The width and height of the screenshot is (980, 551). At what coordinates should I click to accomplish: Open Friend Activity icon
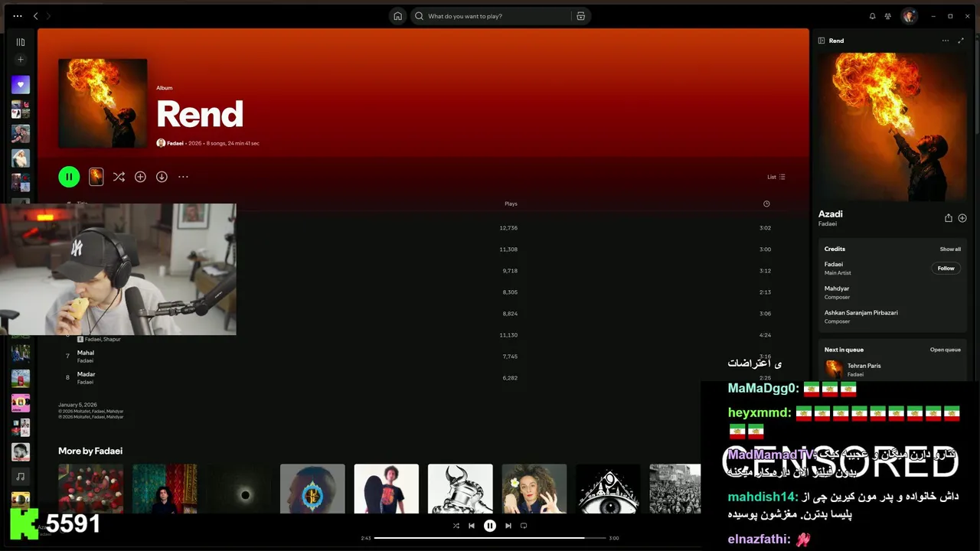pyautogui.click(x=888, y=16)
